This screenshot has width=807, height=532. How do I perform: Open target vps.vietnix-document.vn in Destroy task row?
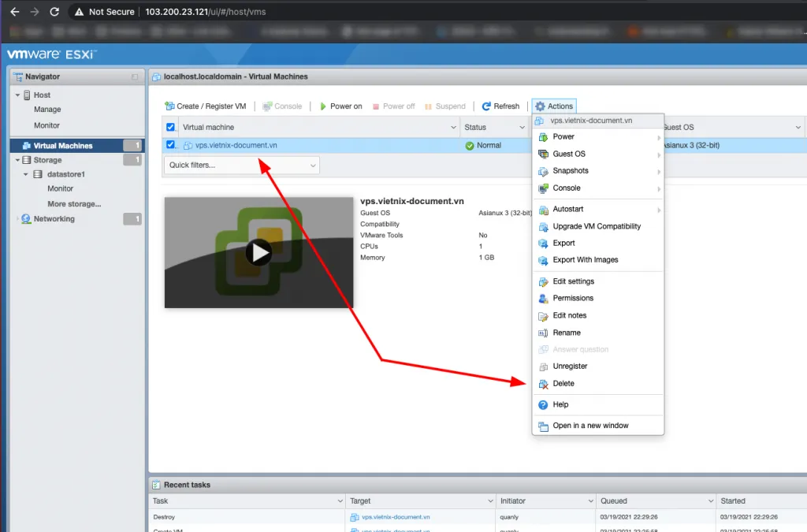[396, 517]
